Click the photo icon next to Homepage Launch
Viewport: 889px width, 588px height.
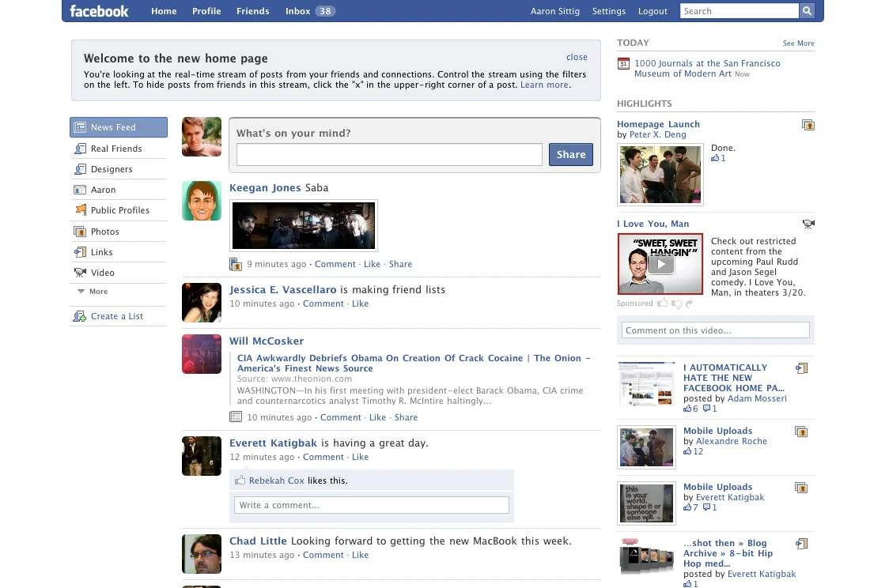pos(808,125)
